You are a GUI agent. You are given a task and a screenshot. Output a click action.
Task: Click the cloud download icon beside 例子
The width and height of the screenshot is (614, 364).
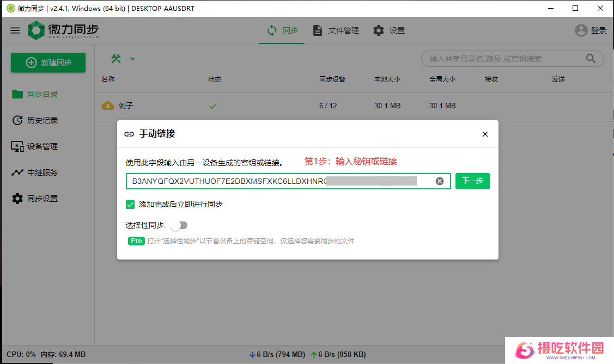tap(107, 106)
